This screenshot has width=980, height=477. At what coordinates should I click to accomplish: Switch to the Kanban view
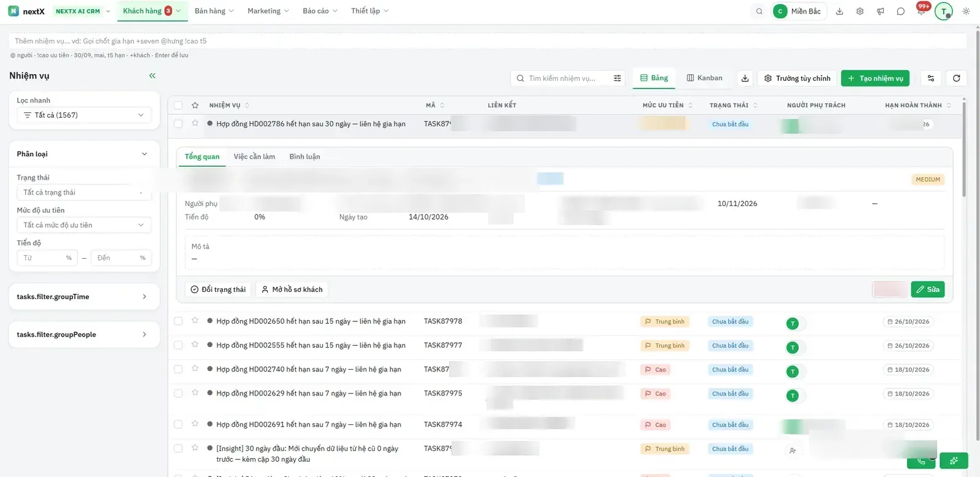(x=704, y=78)
